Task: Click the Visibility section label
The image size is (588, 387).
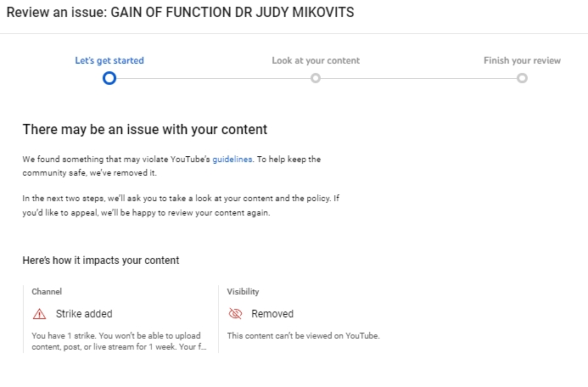Action: 243,291
